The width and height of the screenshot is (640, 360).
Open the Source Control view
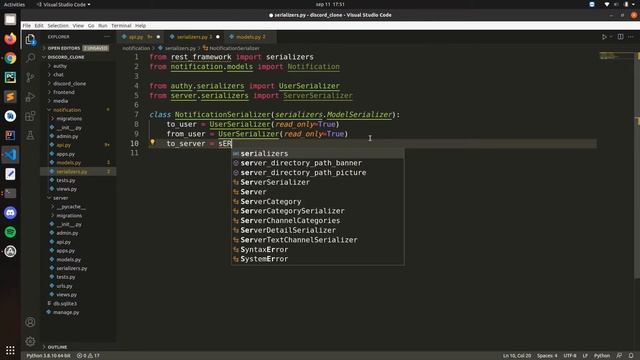30,77
